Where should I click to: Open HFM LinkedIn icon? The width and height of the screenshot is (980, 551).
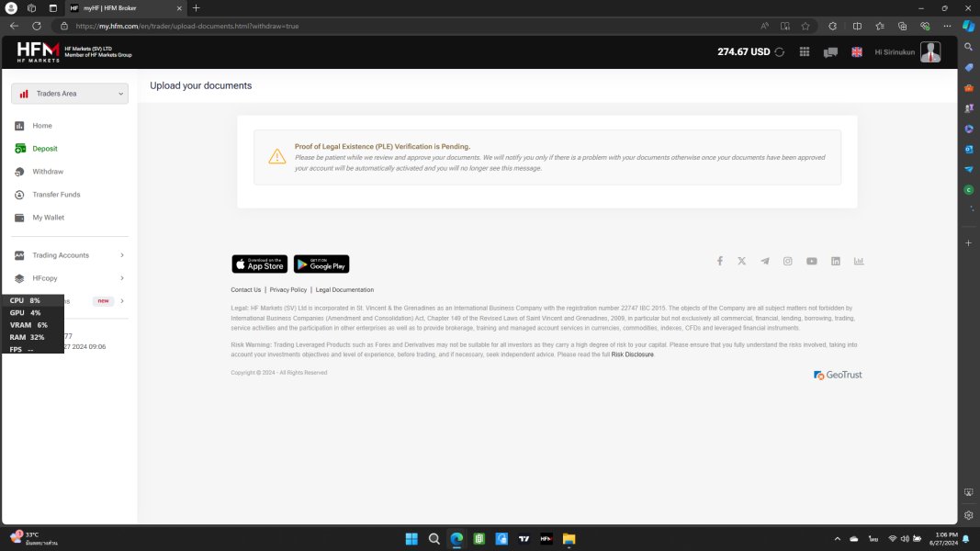(836, 261)
